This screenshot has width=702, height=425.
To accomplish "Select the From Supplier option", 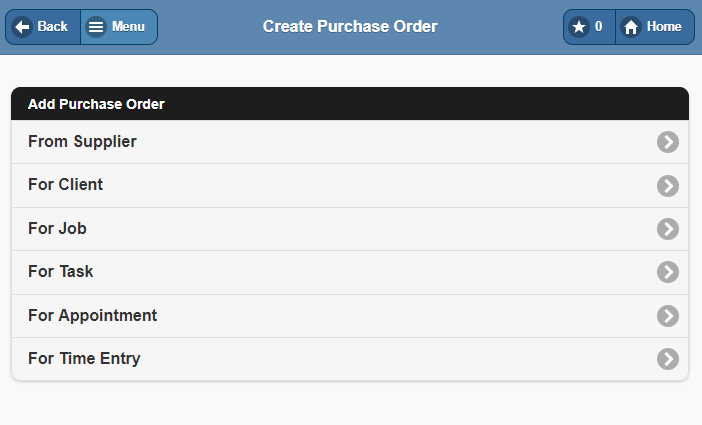I will click(82, 142).
